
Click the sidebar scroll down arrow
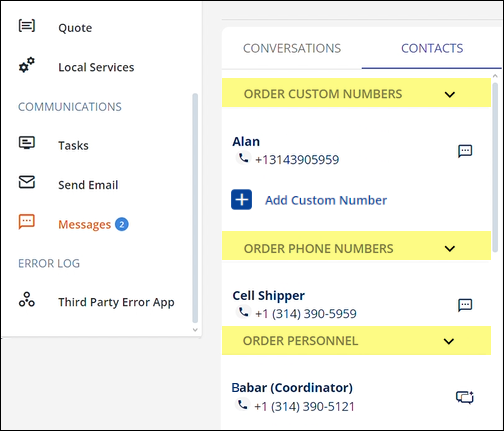pyautogui.click(x=195, y=330)
